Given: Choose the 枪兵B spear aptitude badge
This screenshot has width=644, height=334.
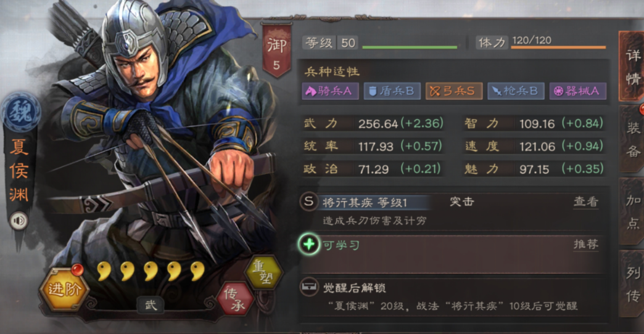Looking at the screenshot, I should point(516,91).
